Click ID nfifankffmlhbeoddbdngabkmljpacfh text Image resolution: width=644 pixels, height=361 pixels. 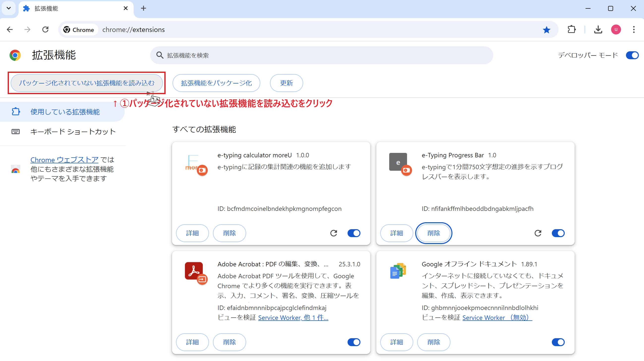pos(477,209)
